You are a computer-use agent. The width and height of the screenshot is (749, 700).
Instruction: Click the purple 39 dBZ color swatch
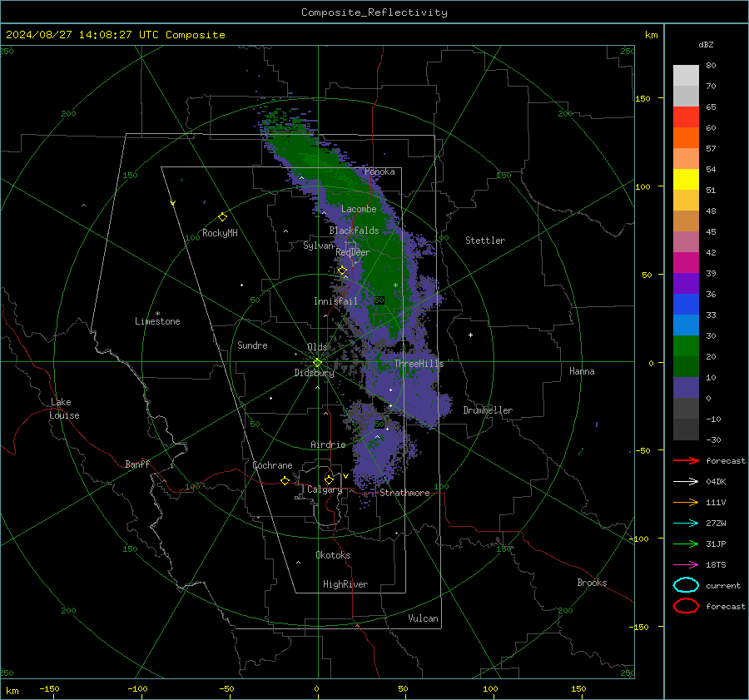[x=686, y=283]
